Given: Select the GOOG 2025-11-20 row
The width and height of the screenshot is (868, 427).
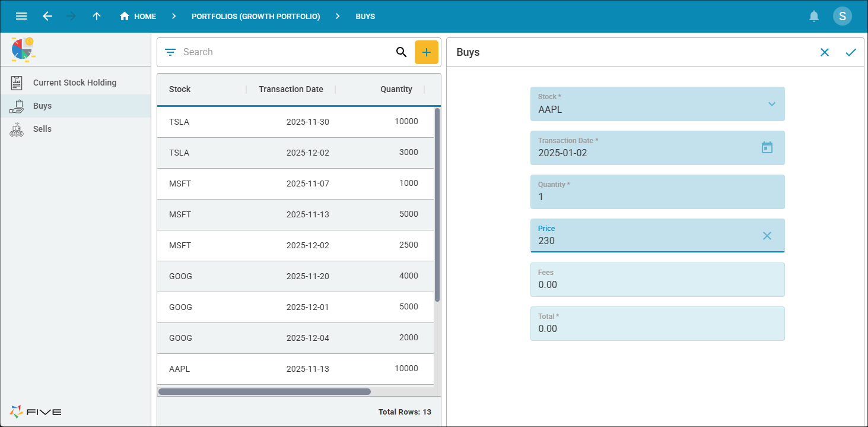Looking at the screenshot, I should [x=295, y=276].
